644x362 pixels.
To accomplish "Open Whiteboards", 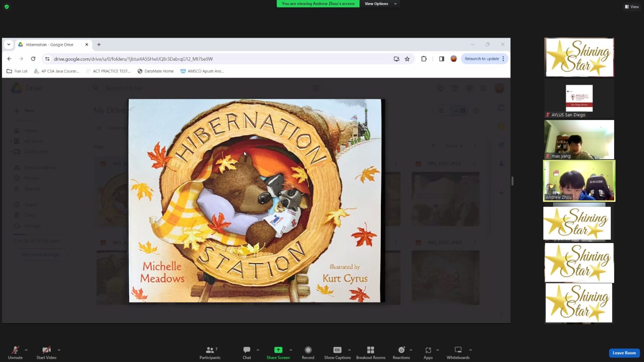I will click(458, 352).
